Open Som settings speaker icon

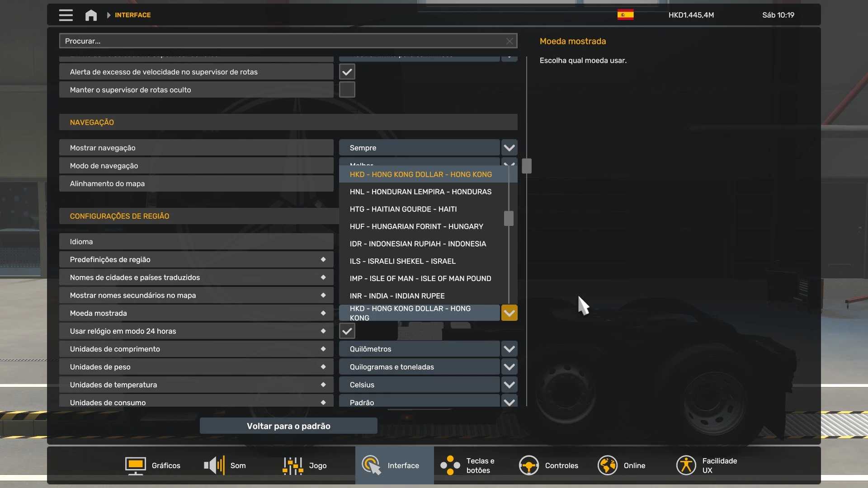(214, 465)
